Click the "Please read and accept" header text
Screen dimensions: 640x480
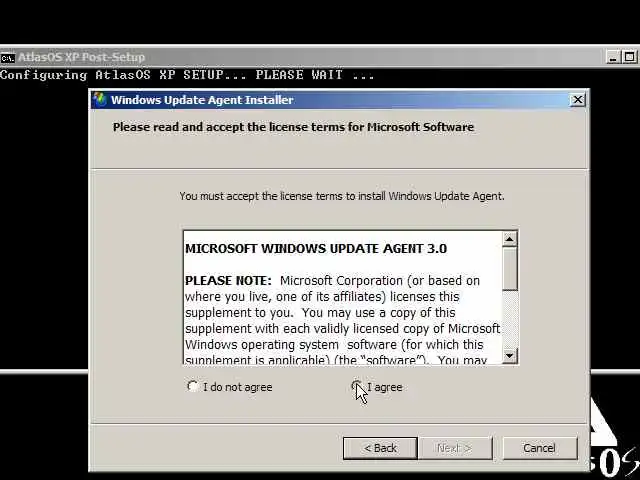[293, 127]
